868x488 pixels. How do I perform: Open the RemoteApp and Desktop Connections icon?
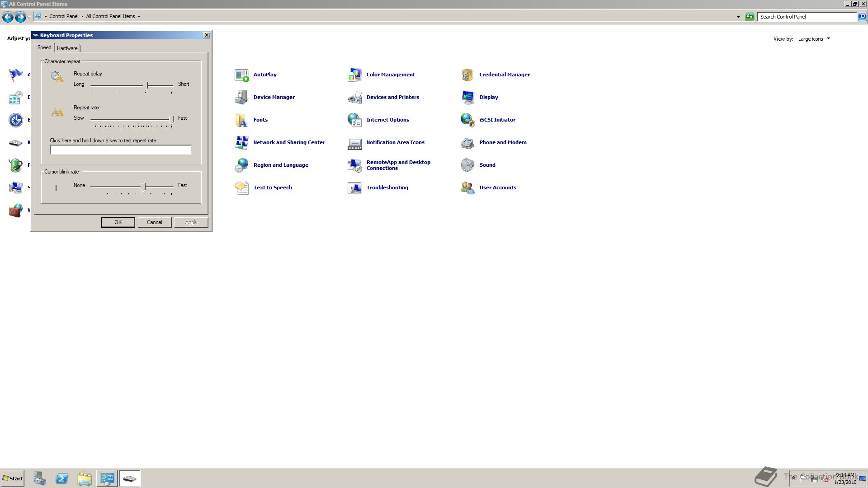point(355,165)
